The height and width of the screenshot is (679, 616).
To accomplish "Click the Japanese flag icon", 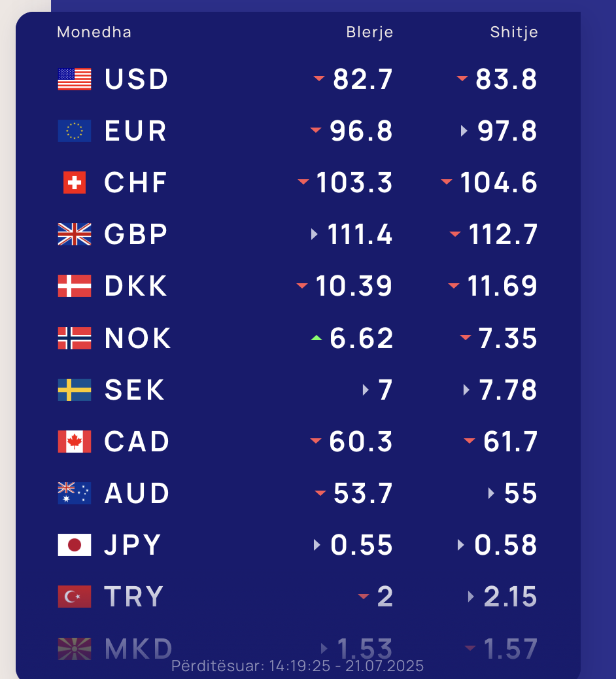I will tap(75, 545).
